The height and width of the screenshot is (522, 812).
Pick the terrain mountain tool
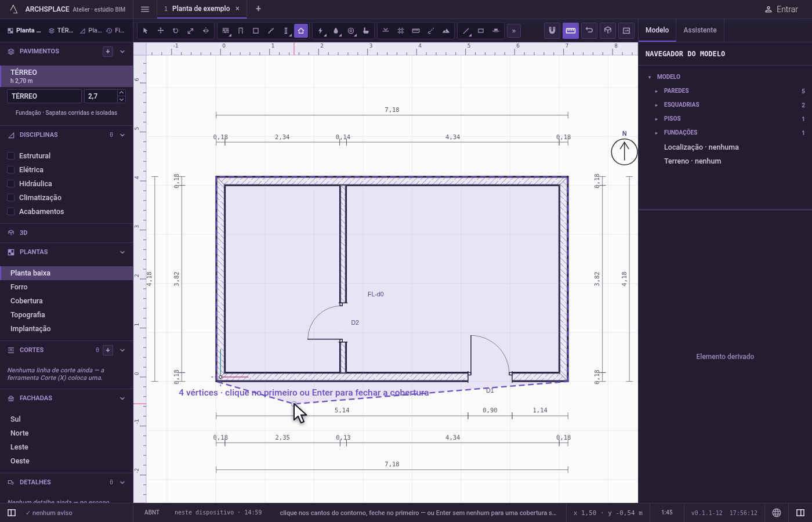(446, 31)
